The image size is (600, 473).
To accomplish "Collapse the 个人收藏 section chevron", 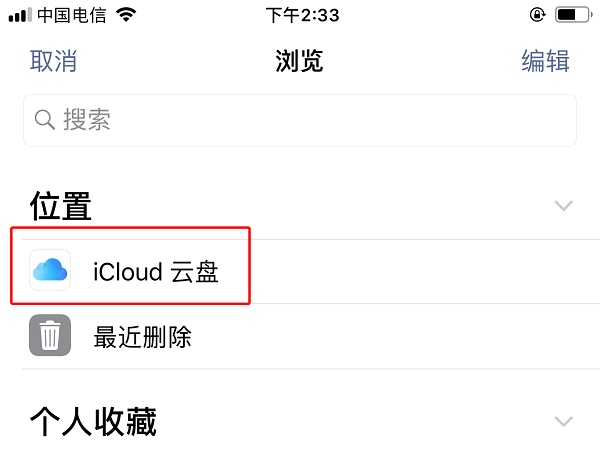I will (564, 421).
